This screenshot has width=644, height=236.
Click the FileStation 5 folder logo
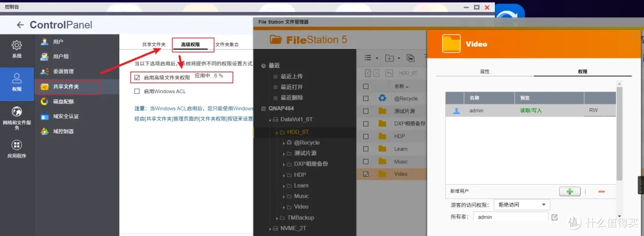pos(275,39)
